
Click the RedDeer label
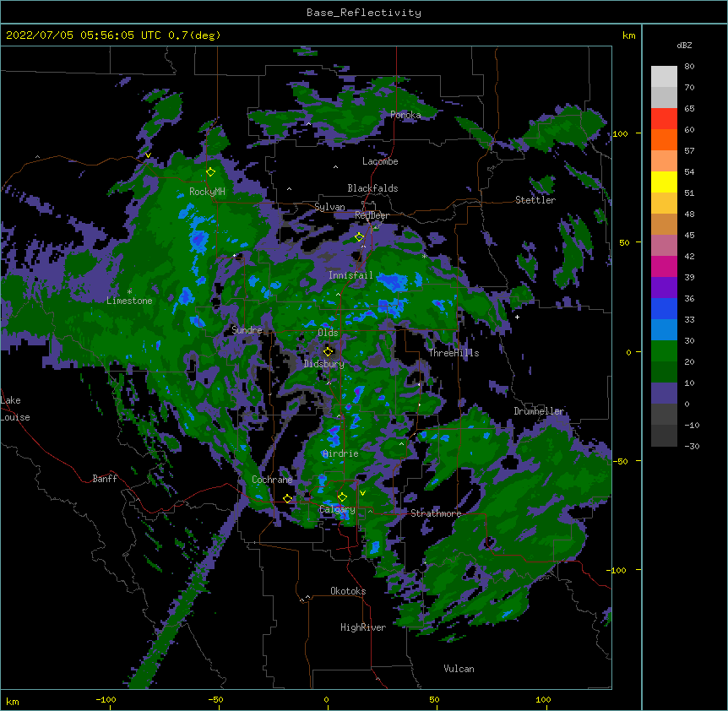point(372,215)
